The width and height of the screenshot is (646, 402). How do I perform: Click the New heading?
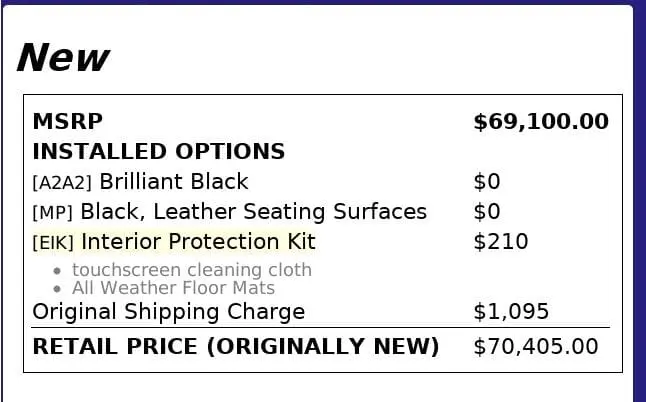63,58
